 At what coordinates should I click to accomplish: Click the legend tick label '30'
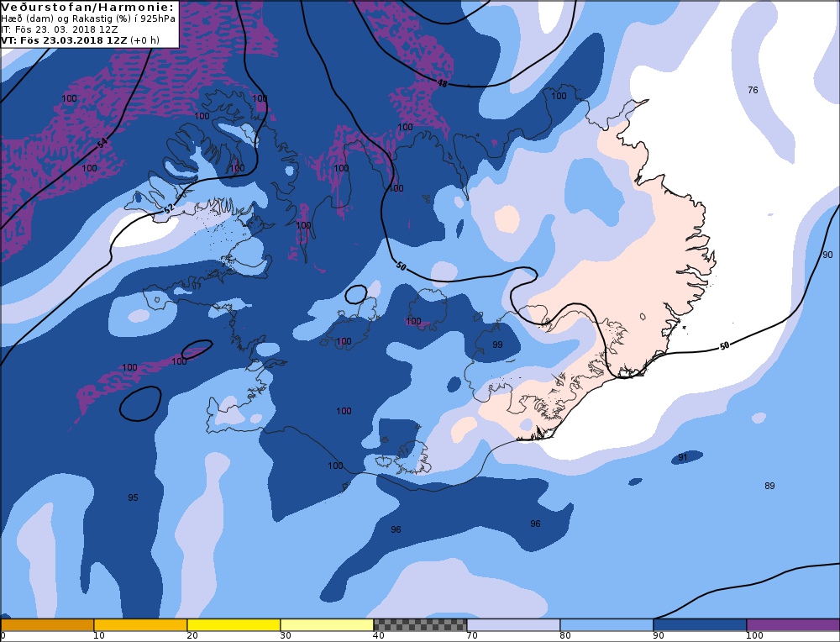click(x=285, y=636)
